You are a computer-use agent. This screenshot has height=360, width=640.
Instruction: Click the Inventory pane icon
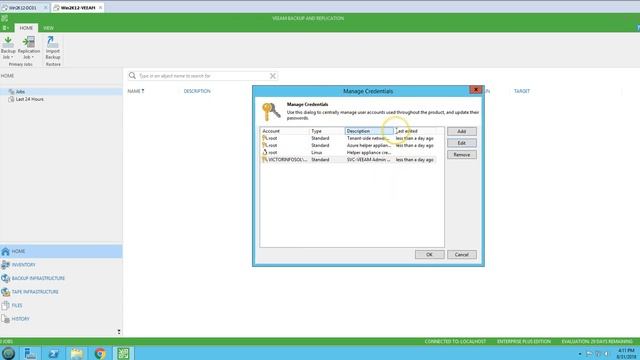coord(5,265)
